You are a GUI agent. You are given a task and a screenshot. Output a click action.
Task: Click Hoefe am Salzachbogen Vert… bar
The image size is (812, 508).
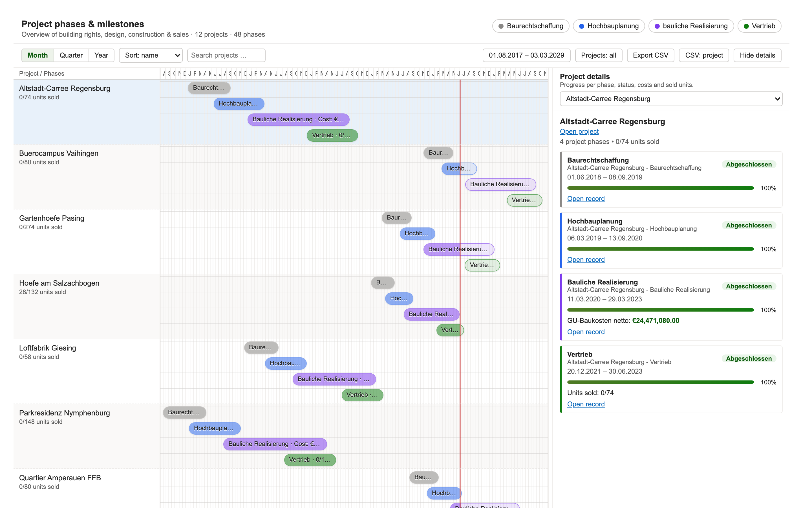450,330
